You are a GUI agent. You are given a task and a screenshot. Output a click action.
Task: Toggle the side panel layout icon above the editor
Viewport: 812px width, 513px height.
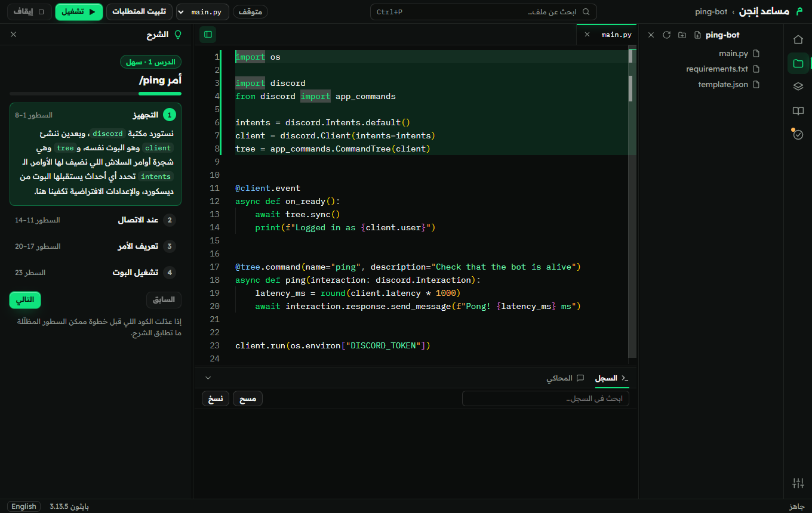point(208,35)
